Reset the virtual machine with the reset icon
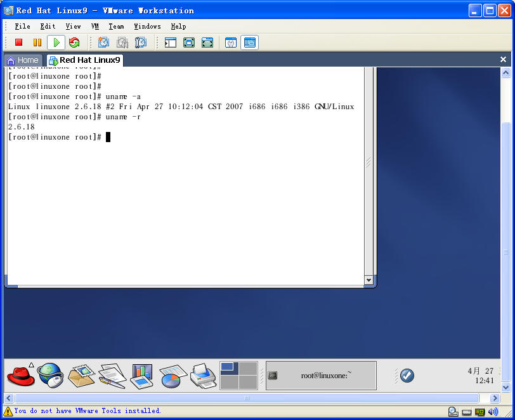 74,43
